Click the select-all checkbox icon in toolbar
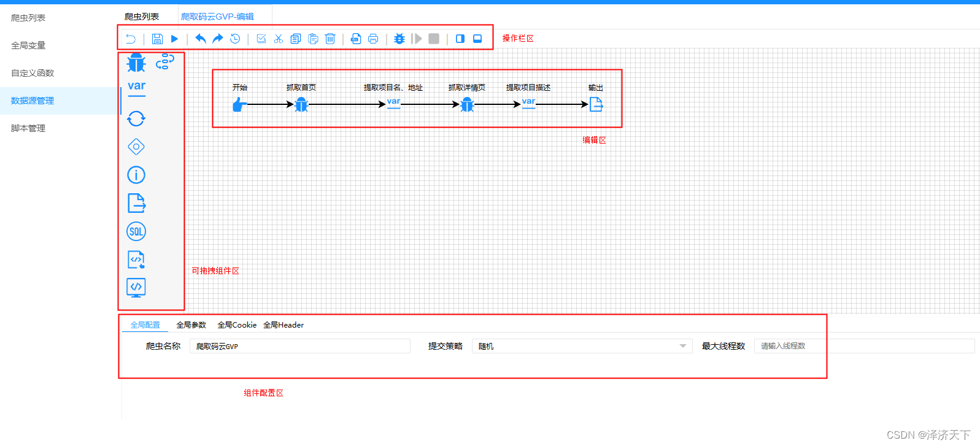 click(x=261, y=39)
